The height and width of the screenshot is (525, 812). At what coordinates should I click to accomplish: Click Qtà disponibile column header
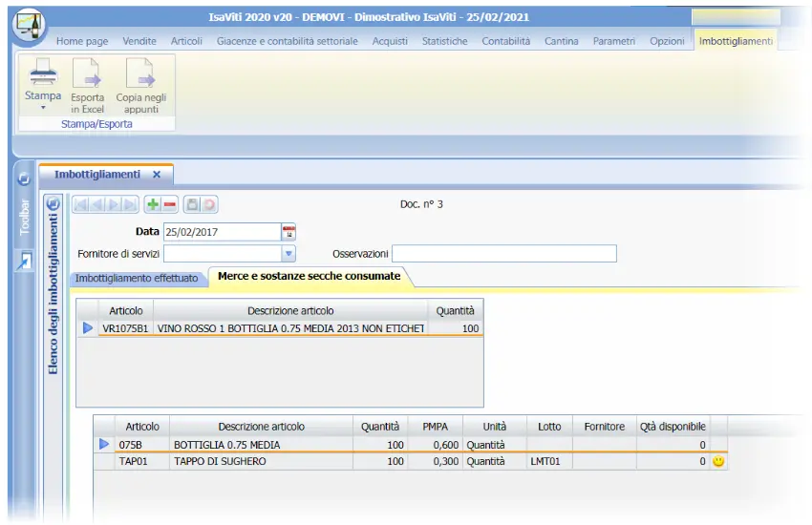(673, 427)
